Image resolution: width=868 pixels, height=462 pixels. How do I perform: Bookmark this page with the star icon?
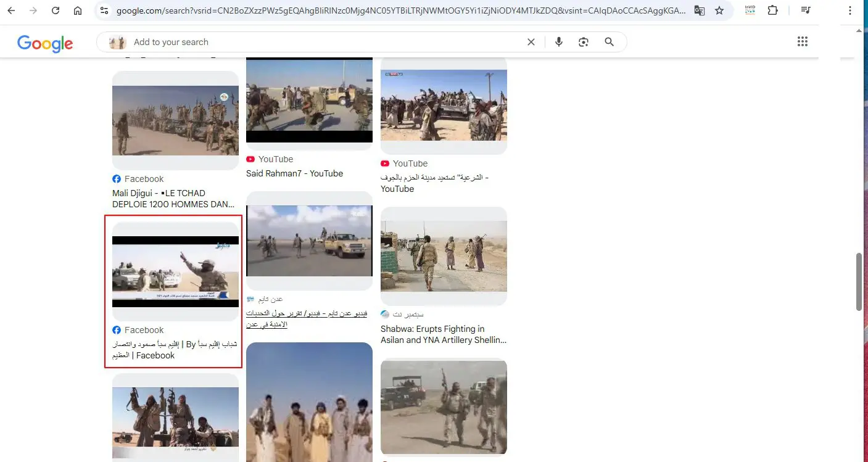[719, 10]
